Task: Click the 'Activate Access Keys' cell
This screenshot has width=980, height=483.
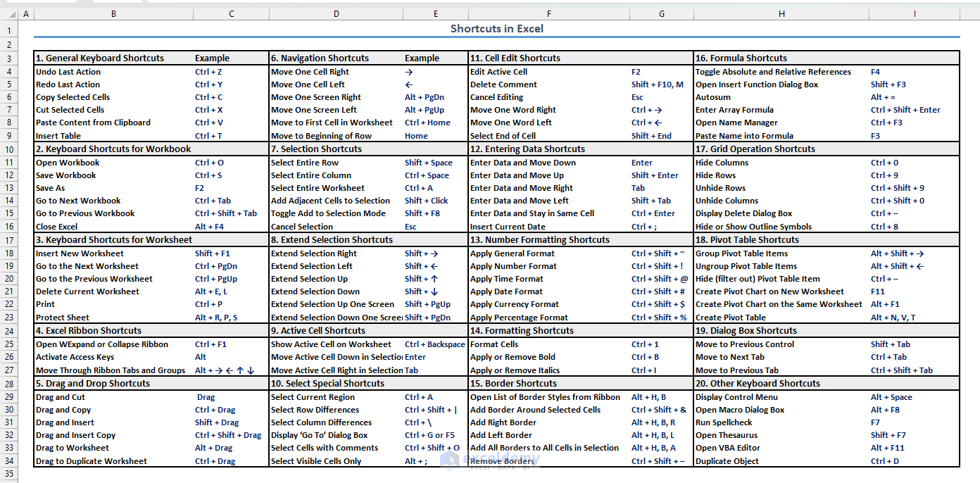Action: tap(113, 357)
